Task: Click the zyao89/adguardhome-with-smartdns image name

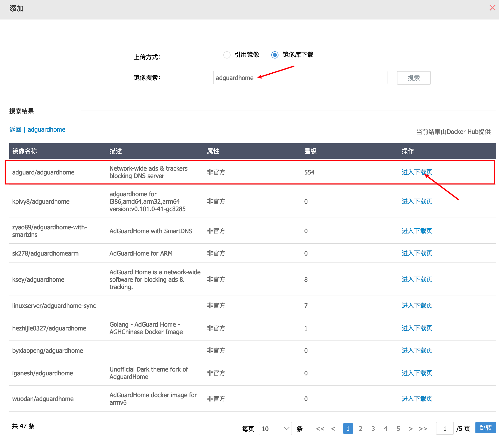Action: (x=49, y=231)
